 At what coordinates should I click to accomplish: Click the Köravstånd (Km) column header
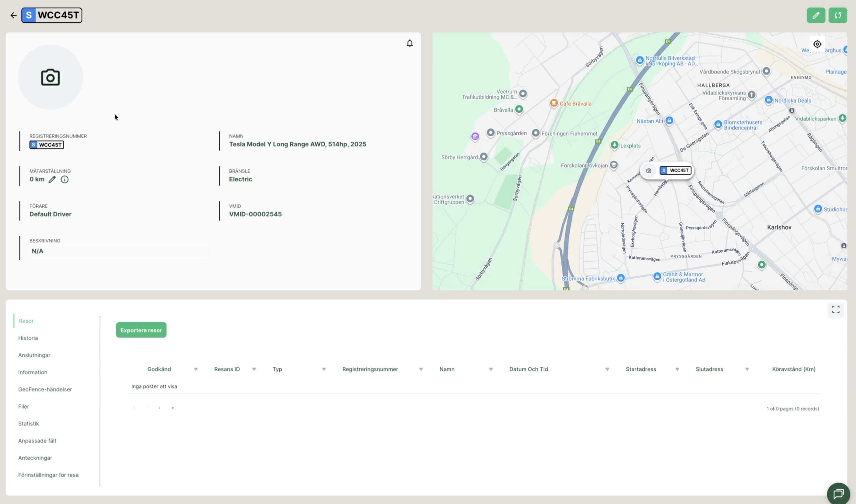pos(793,369)
